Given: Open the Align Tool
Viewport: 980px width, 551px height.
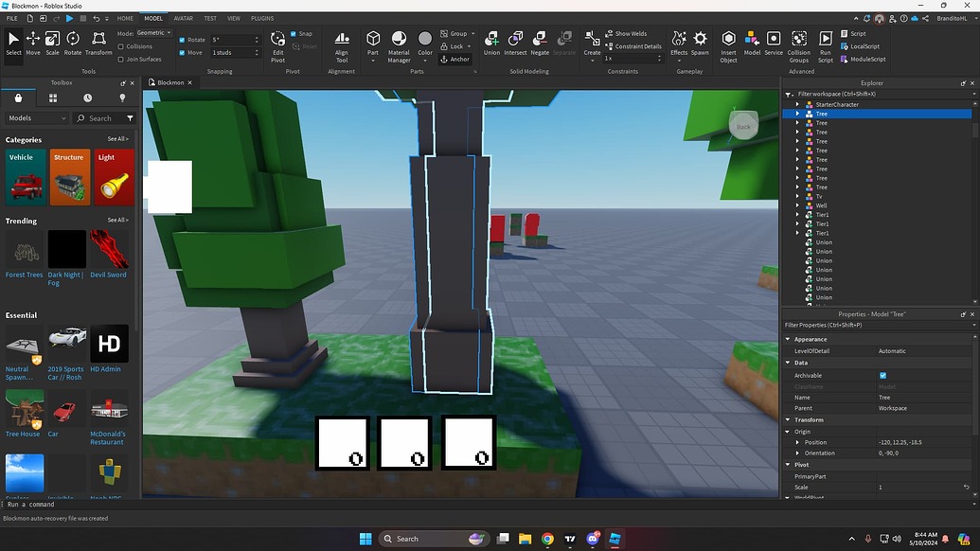Looking at the screenshot, I should 341,46.
